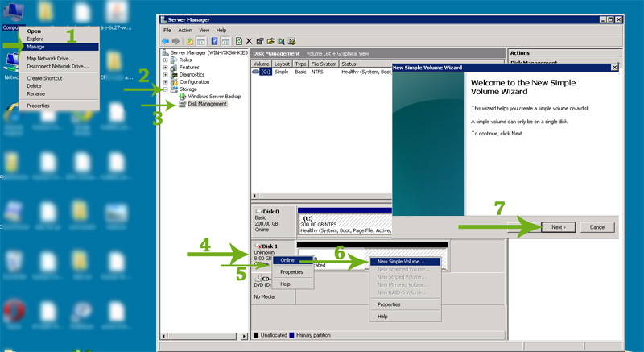
Task: Choose Open in desktop context menu
Action: 59,31
